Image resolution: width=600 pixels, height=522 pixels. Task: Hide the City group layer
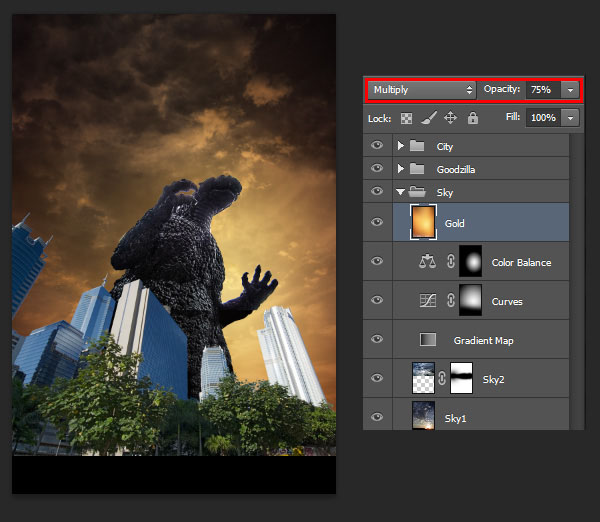[x=377, y=145]
